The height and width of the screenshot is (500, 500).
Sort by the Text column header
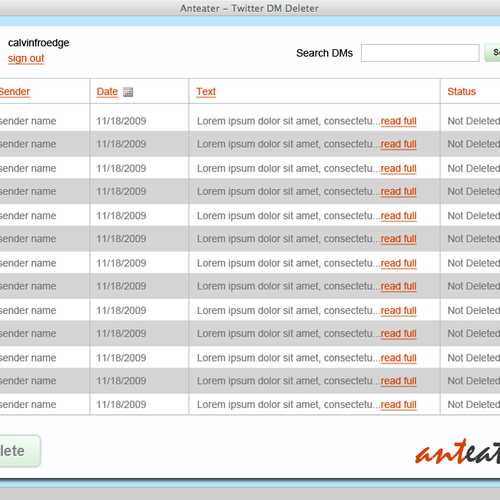pos(206,91)
